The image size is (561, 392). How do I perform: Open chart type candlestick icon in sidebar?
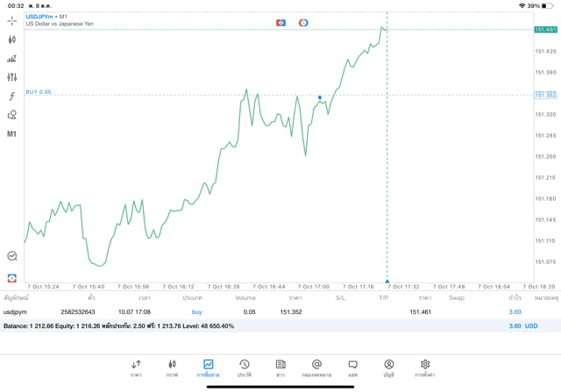pyautogui.click(x=11, y=39)
